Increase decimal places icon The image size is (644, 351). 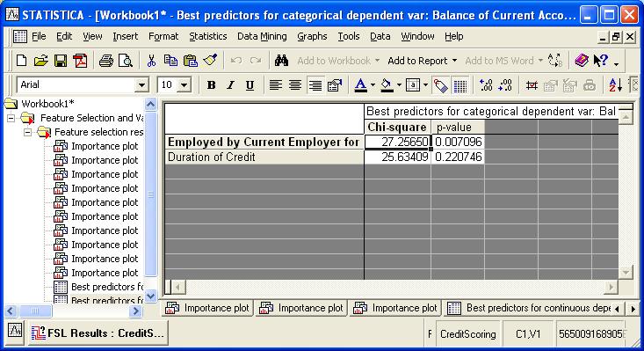(x=486, y=85)
